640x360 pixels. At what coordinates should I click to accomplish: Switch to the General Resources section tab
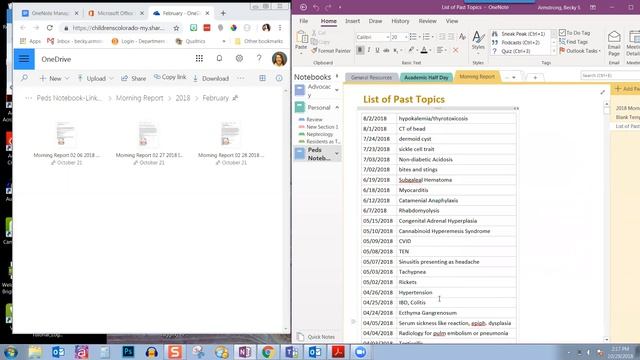371,77
